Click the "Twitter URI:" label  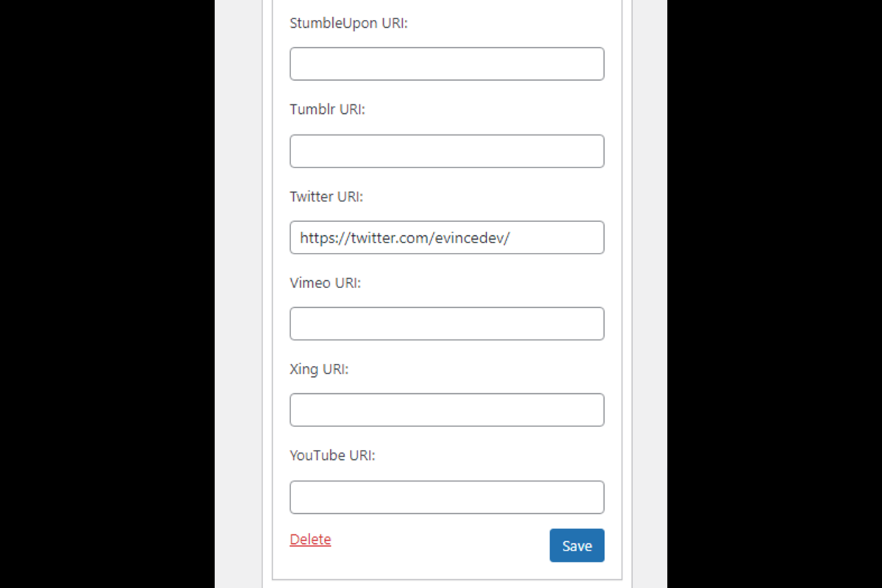coord(326,196)
